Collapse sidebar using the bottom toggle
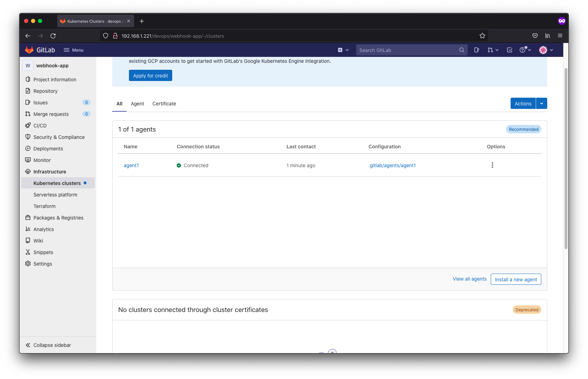Viewport: 588px width, 379px height. tap(48, 345)
